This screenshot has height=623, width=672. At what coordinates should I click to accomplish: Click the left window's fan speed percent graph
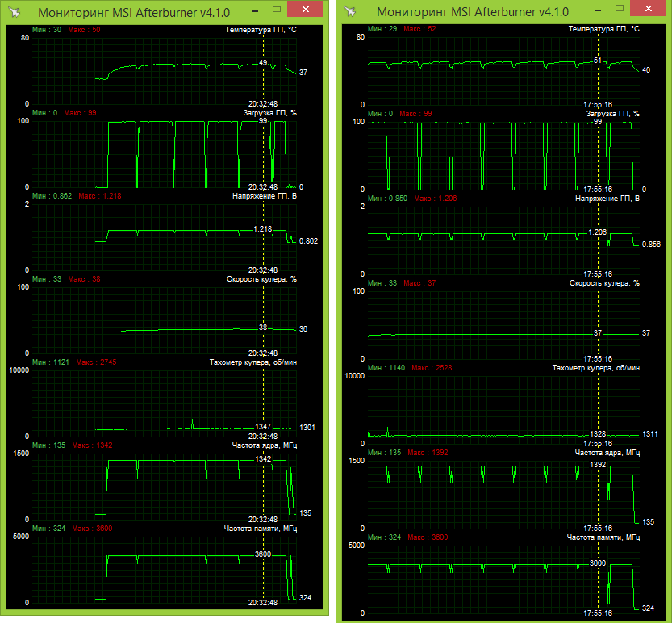pos(161,320)
